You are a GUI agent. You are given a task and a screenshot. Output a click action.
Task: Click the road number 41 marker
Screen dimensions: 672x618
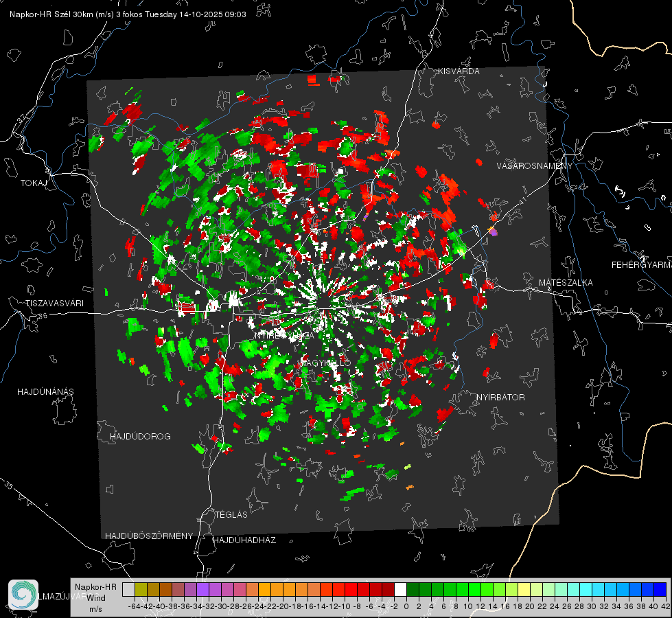522,201
